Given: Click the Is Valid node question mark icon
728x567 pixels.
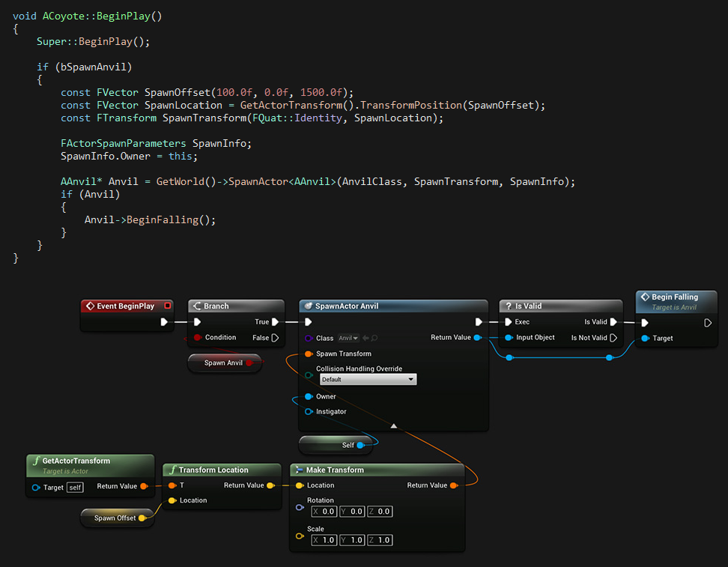Looking at the screenshot, I should [x=509, y=306].
